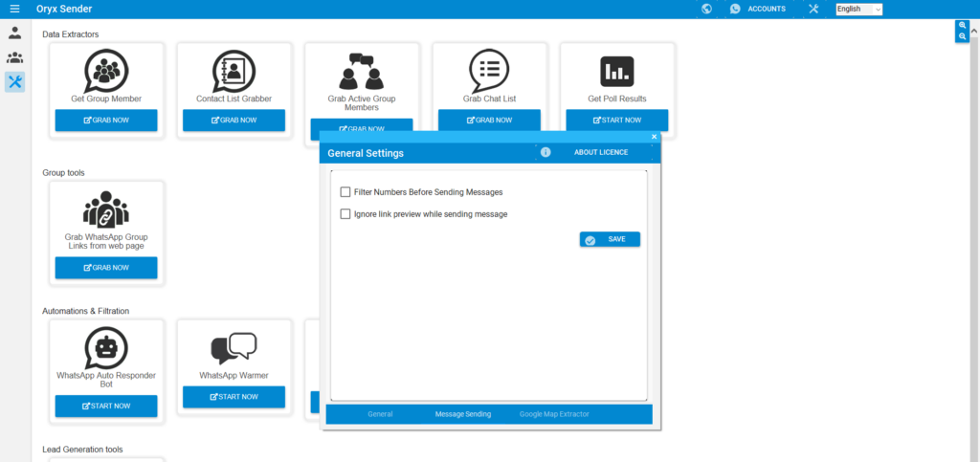Viewport: 980px width, 462px height.
Task: Click the Get Group Member icon
Action: tap(106, 71)
